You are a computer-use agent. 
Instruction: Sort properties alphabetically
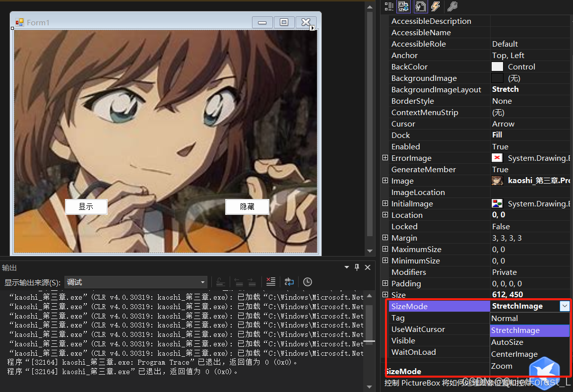[x=403, y=6]
